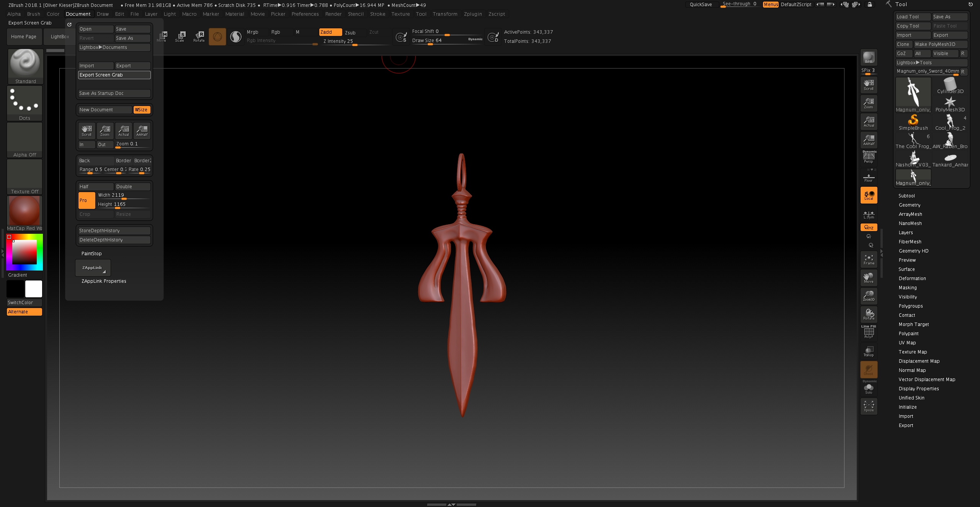
Task: Click the BPR render icon
Action: click(869, 57)
